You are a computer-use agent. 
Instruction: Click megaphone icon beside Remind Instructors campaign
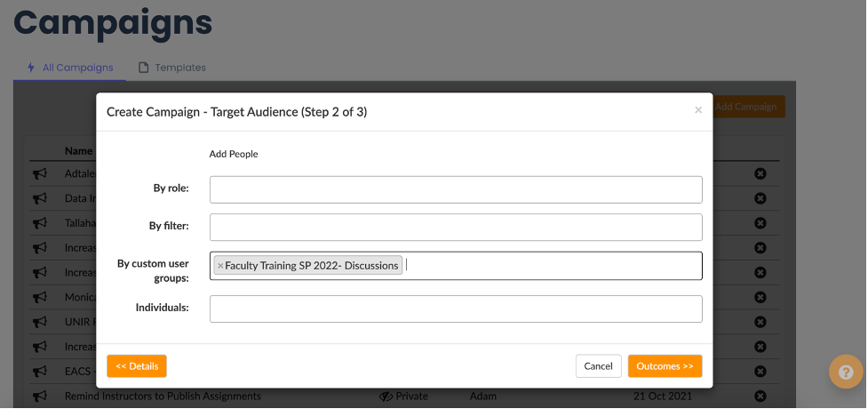click(x=39, y=397)
